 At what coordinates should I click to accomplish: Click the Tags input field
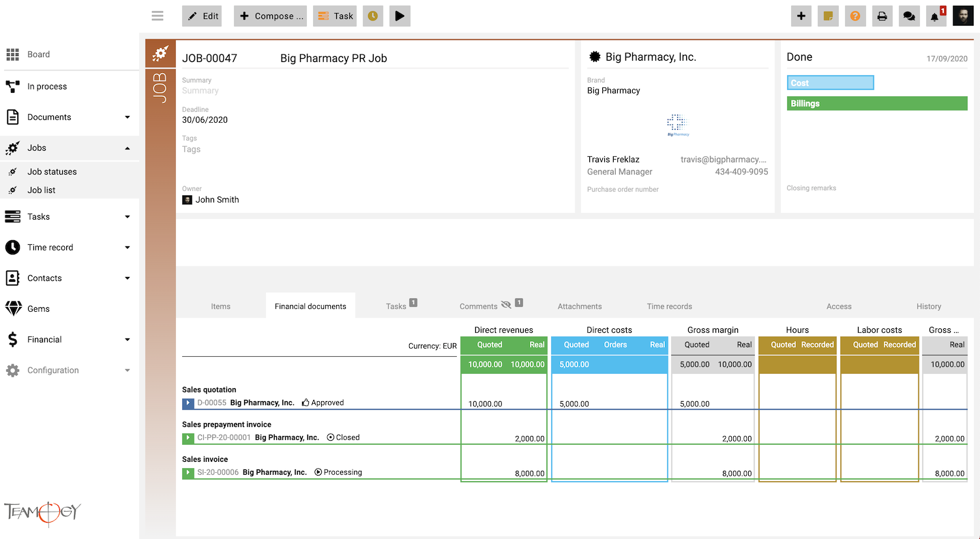click(x=375, y=149)
